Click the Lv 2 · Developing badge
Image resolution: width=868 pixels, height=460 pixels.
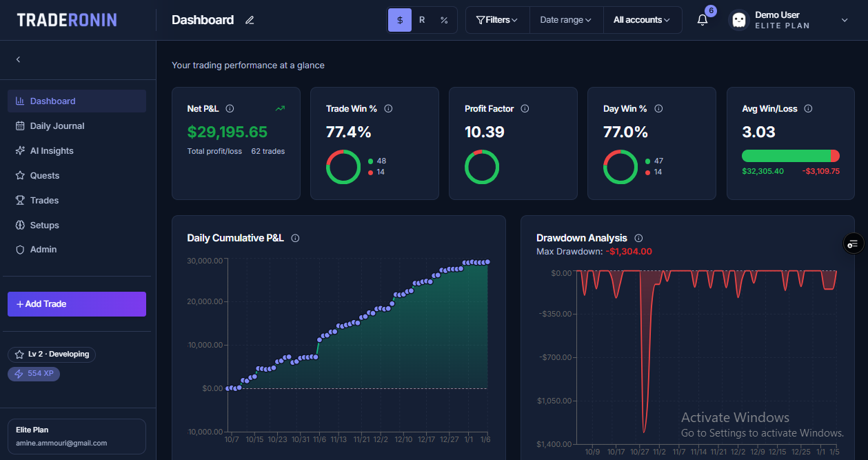(x=52, y=354)
